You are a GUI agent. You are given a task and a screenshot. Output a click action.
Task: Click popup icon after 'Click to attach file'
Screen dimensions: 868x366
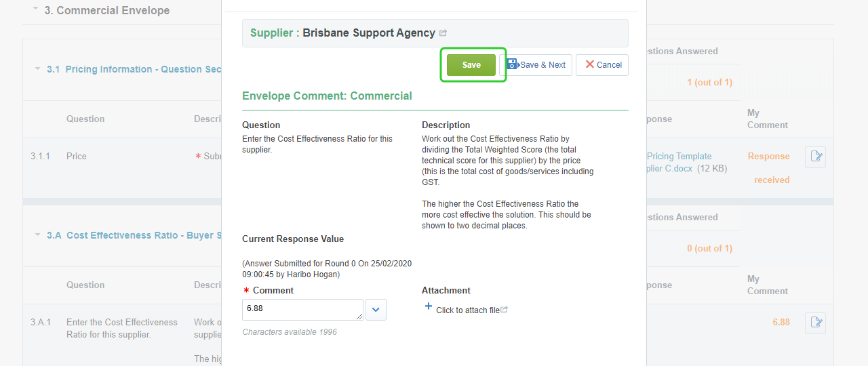pyautogui.click(x=505, y=310)
